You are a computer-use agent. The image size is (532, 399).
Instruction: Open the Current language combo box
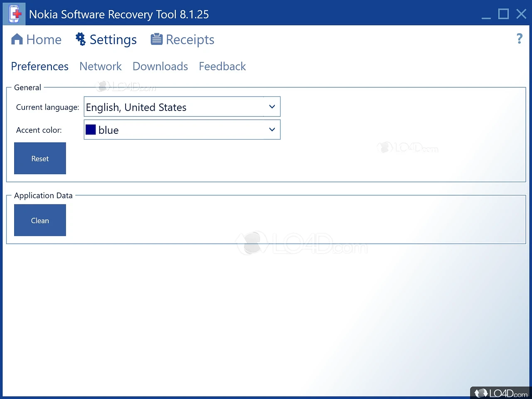[x=182, y=107]
